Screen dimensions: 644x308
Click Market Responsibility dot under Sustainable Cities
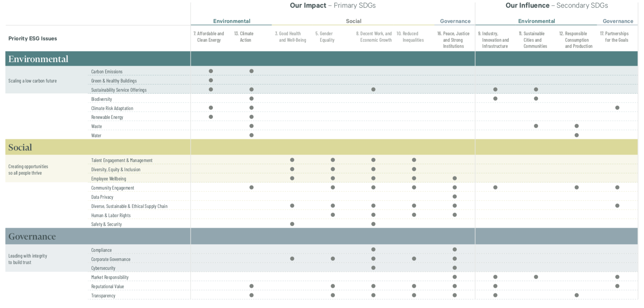coord(536,277)
